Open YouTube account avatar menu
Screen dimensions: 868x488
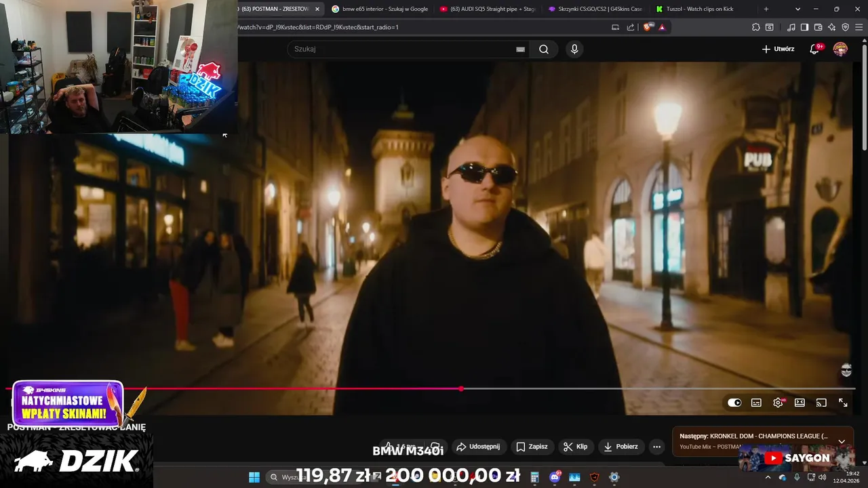pyautogui.click(x=840, y=49)
